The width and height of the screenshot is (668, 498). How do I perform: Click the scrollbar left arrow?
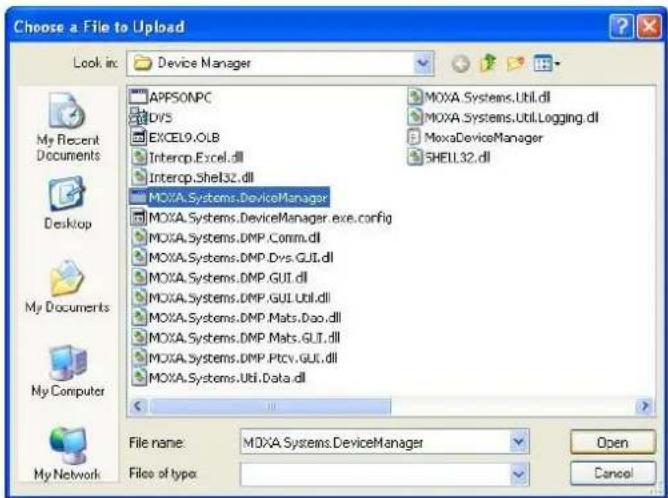[x=138, y=406]
